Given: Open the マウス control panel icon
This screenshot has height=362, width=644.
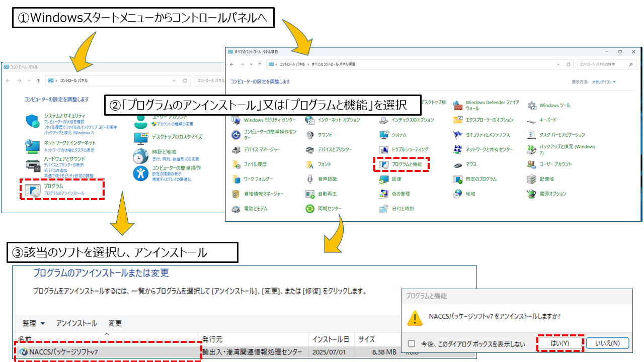Looking at the screenshot, I should 458,164.
